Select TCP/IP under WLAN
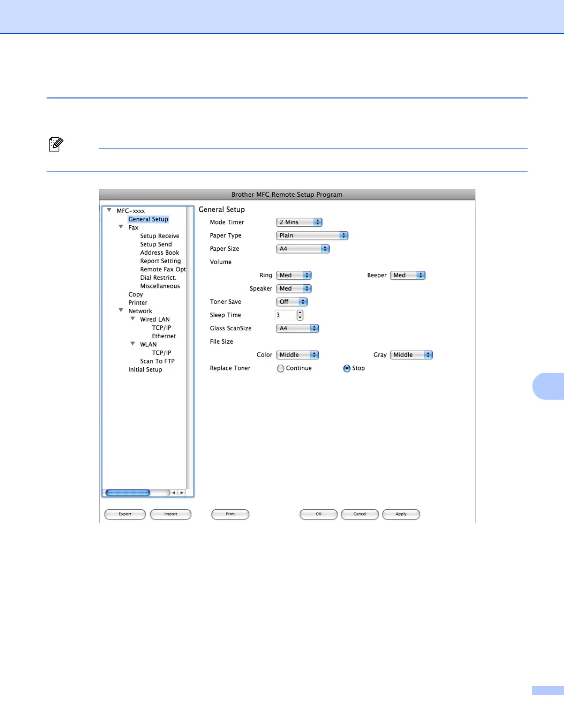Viewport: 564px width, 728px height. coord(161,352)
